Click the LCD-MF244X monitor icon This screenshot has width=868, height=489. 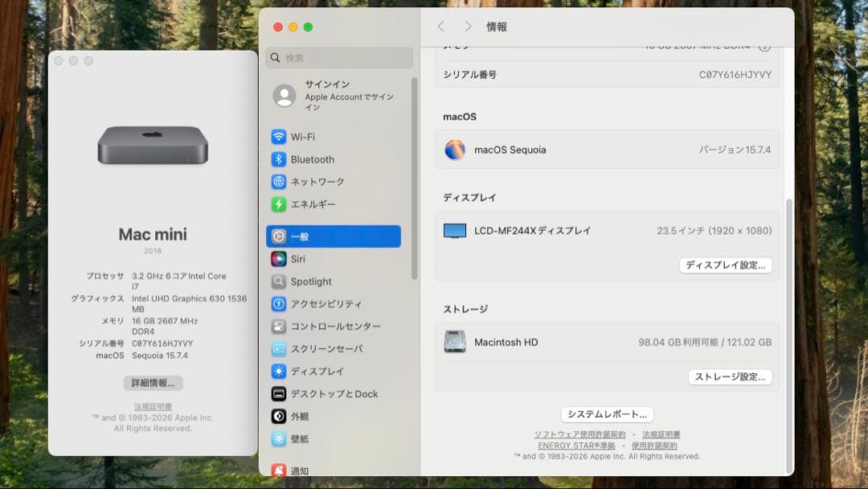[455, 230]
